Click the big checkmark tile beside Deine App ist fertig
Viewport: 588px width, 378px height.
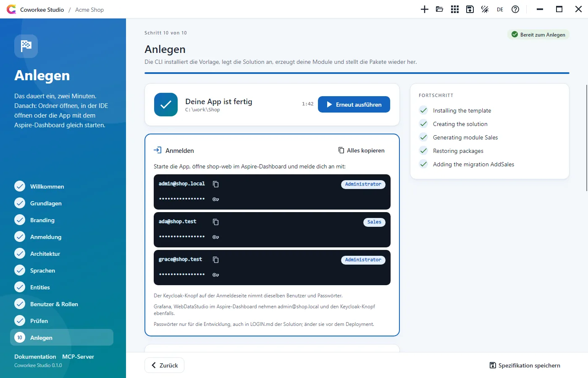pos(166,105)
